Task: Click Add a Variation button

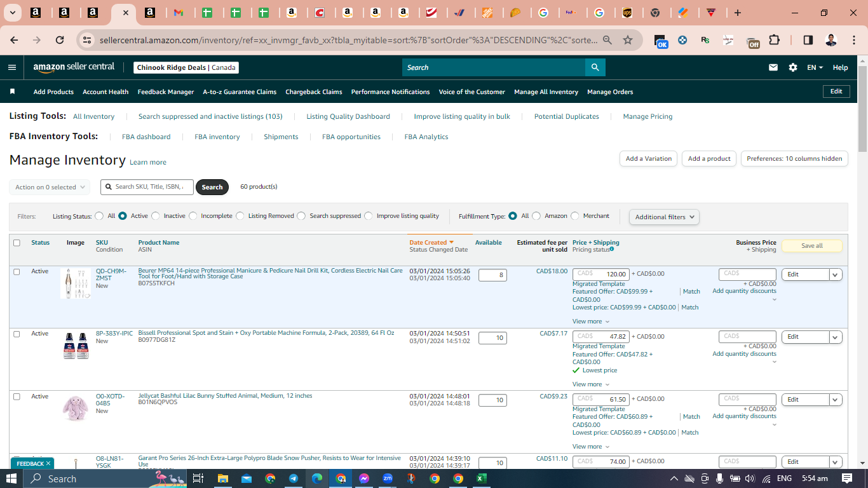Action: tap(649, 159)
